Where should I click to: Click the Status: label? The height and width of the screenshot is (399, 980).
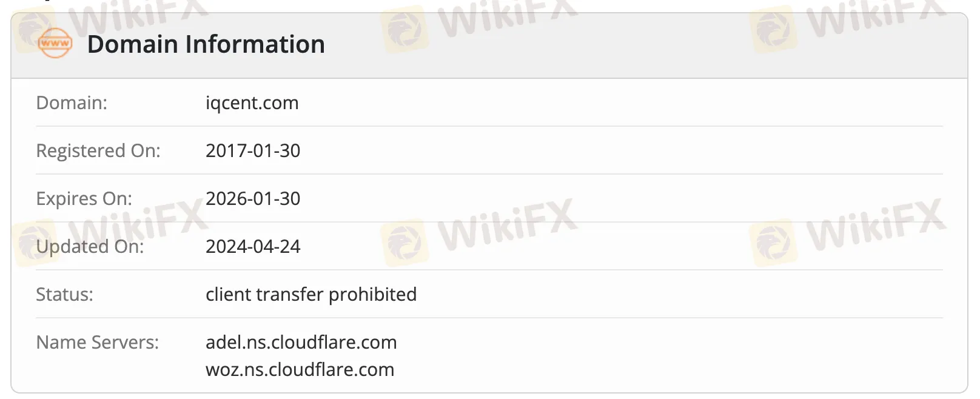point(65,294)
